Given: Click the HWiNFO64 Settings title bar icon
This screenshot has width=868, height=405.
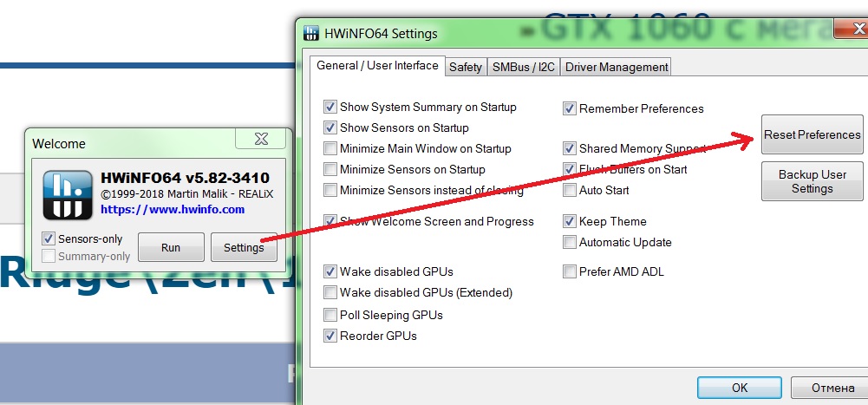Looking at the screenshot, I should coord(312,33).
